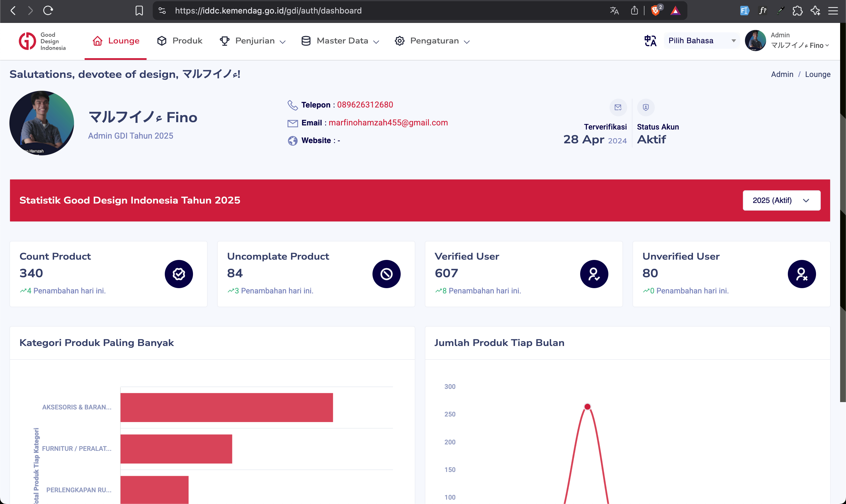Viewport: 846px width, 504px height.
Task: Expand the Penjurian menu
Action: (x=253, y=41)
